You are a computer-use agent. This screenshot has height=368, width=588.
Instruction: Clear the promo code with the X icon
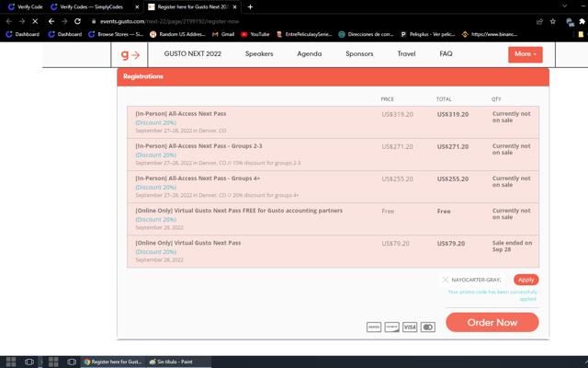(x=445, y=280)
